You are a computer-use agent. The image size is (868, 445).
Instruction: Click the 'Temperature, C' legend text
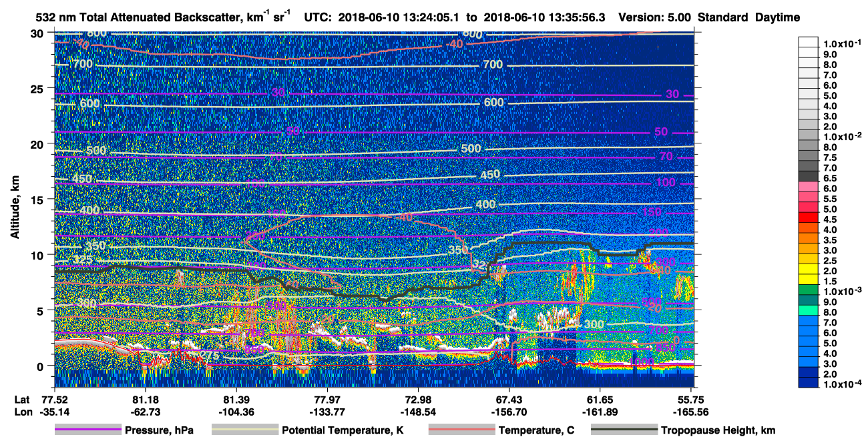(x=536, y=431)
